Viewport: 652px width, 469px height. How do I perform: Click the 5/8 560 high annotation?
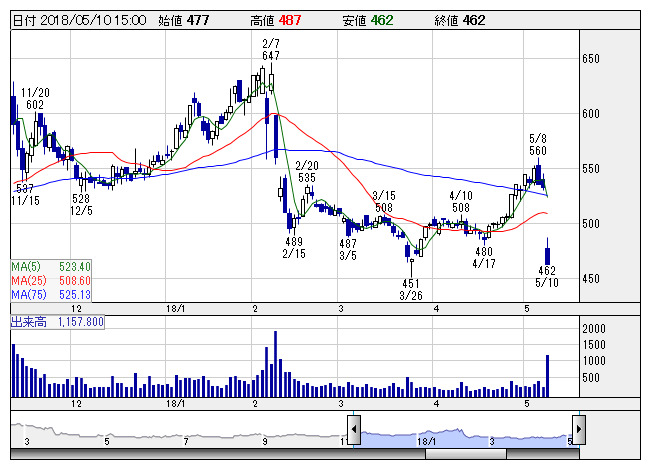[537, 144]
